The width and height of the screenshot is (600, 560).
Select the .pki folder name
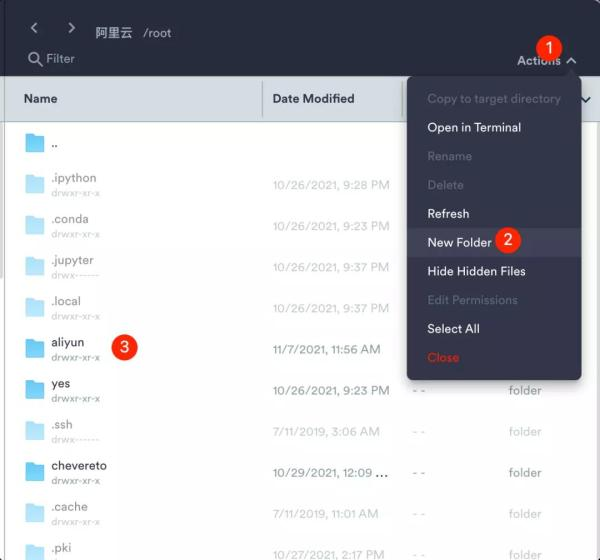[x=61, y=548]
